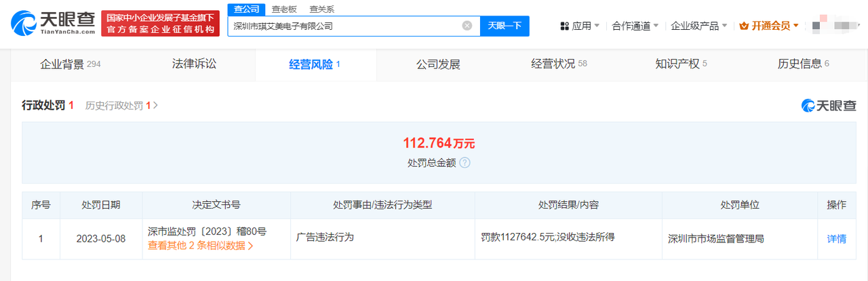Click the 行政处罚 section heading

43,105
